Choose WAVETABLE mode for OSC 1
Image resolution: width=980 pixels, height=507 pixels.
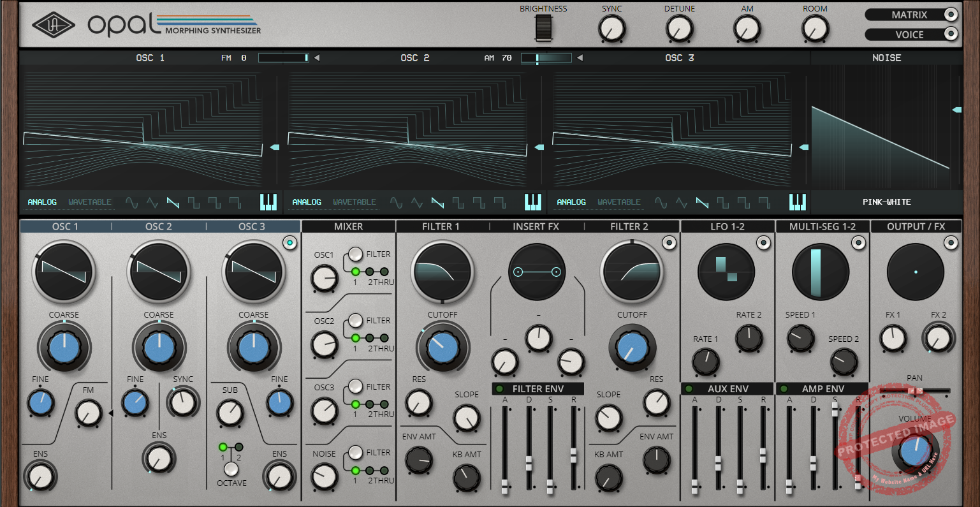(x=90, y=202)
